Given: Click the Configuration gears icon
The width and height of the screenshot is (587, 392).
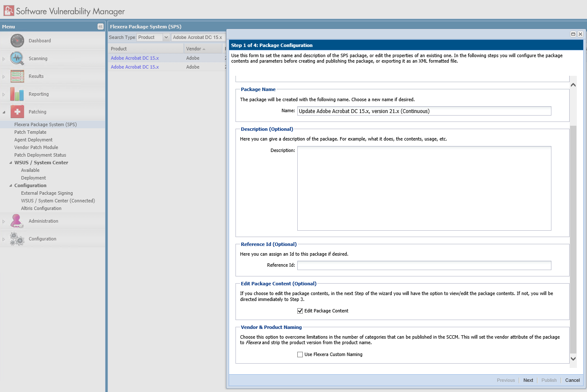Looking at the screenshot, I should coord(17,239).
